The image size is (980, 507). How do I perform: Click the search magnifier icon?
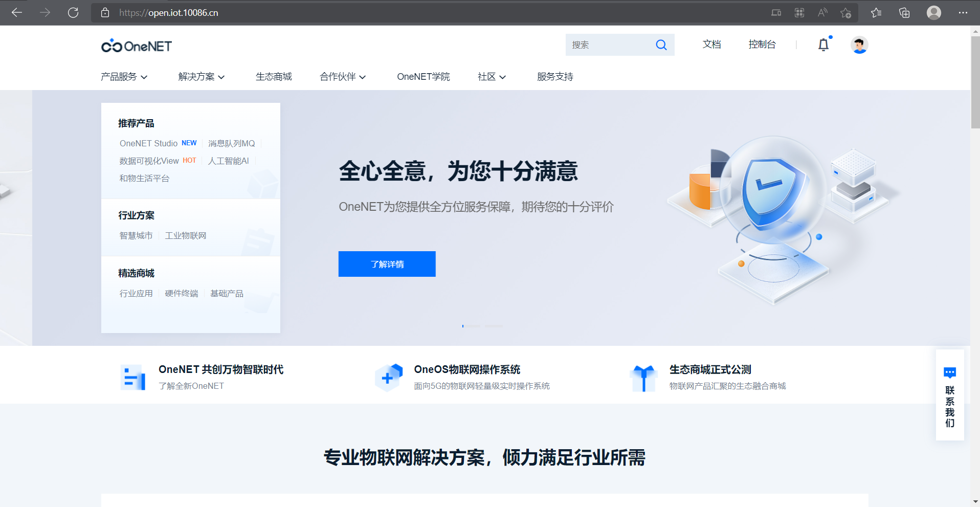point(661,45)
